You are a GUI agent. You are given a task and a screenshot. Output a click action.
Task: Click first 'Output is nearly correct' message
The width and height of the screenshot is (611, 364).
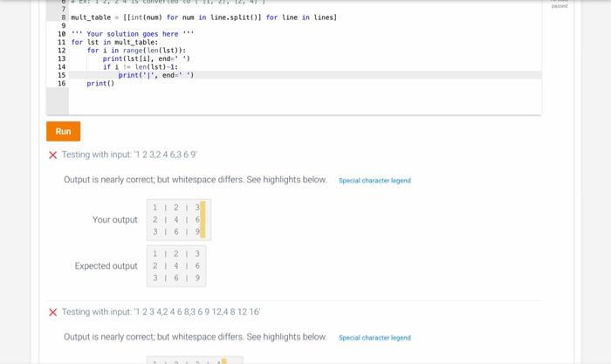coord(196,180)
